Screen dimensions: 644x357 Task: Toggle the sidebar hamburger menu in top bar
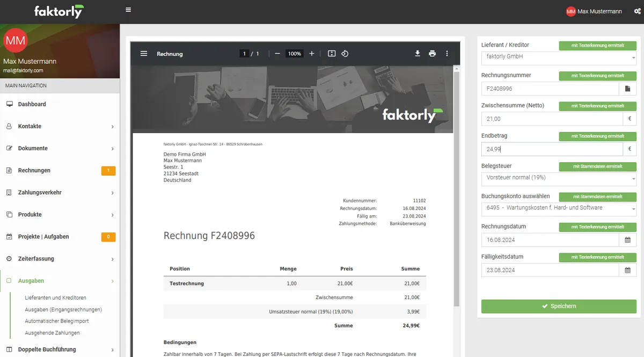128,10
